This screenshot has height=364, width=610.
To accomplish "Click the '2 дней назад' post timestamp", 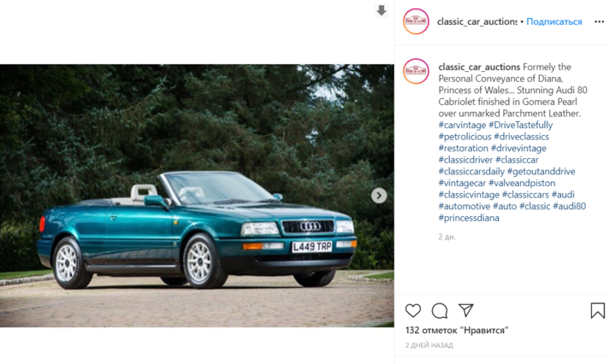I will pos(429,345).
